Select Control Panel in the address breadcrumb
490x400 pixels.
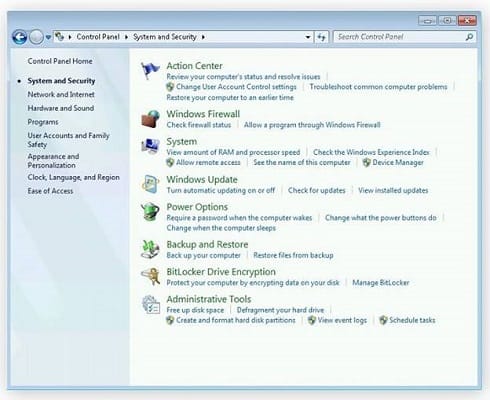pyautogui.click(x=98, y=37)
